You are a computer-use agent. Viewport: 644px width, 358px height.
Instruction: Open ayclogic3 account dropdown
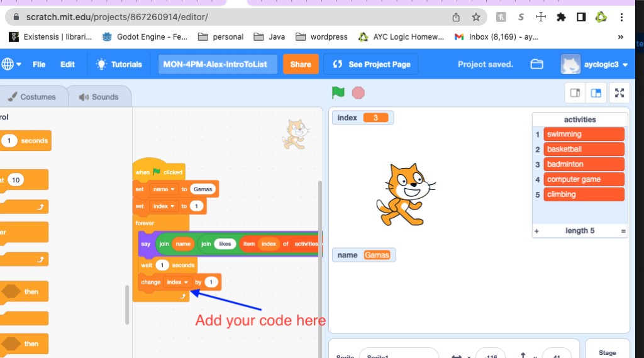click(x=594, y=64)
